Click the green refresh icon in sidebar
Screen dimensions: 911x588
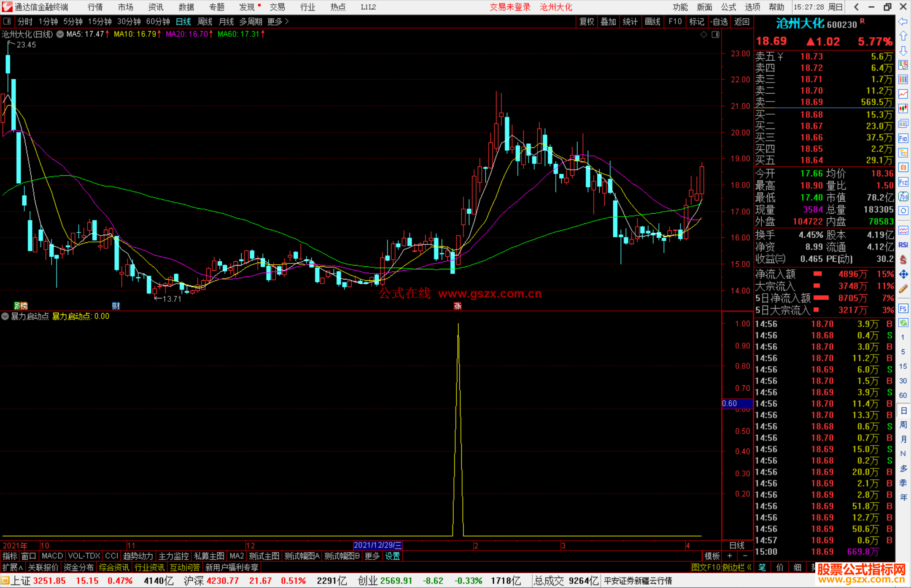903,323
